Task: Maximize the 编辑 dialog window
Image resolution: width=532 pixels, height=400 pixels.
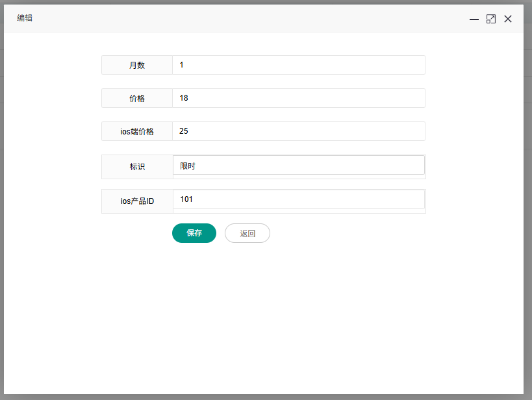Action: [491, 19]
